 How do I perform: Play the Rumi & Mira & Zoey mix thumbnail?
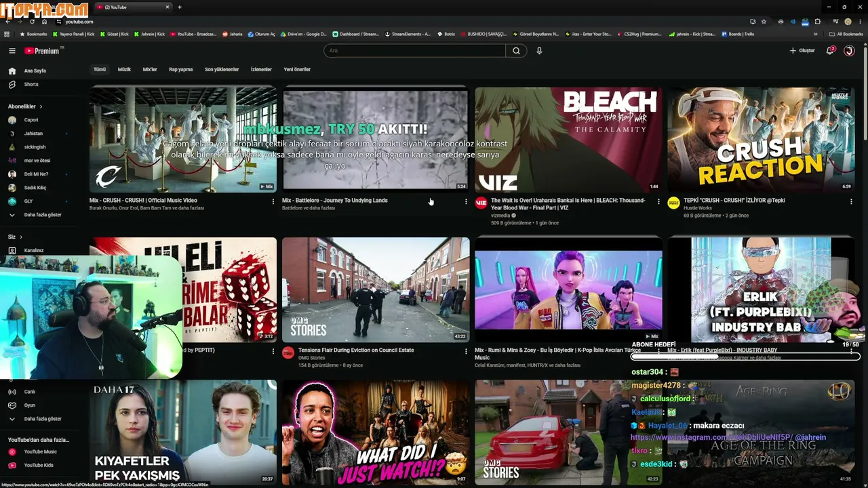[x=568, y=289]
